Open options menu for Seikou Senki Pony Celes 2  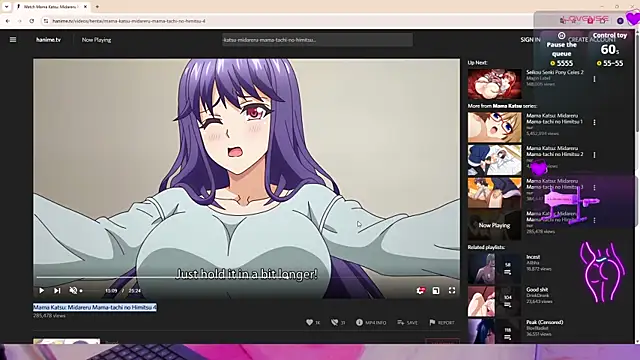(x=594, y=79)
